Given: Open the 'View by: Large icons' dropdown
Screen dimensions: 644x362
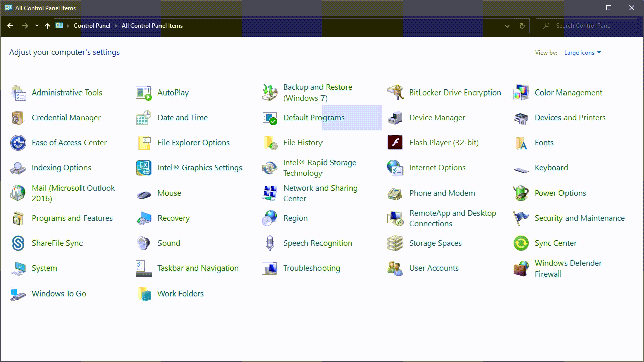Looking at the screenshot, I should pyautogui.click(x=582, y=53).
